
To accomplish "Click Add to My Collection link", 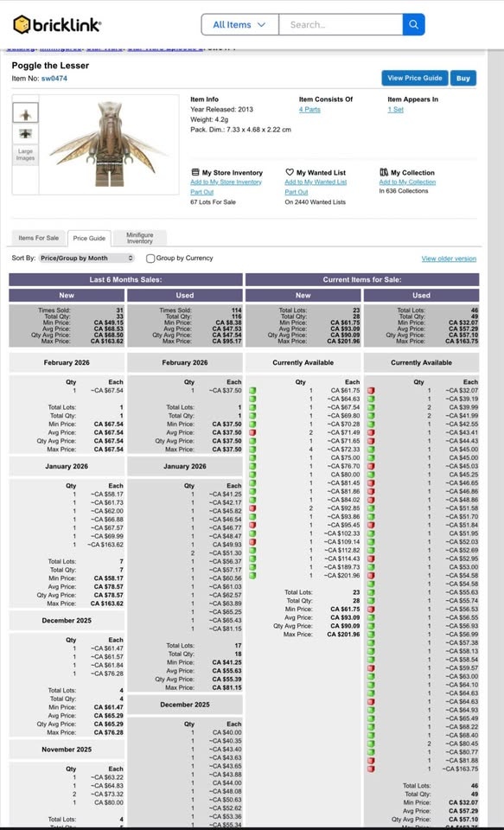I will pyautogui.click(x=407, y=182).
